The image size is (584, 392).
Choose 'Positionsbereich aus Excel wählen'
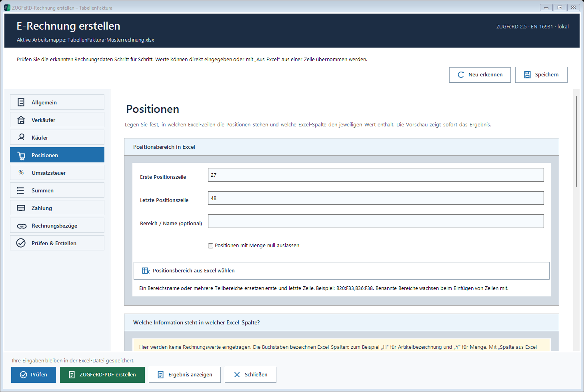pos(342,271)
